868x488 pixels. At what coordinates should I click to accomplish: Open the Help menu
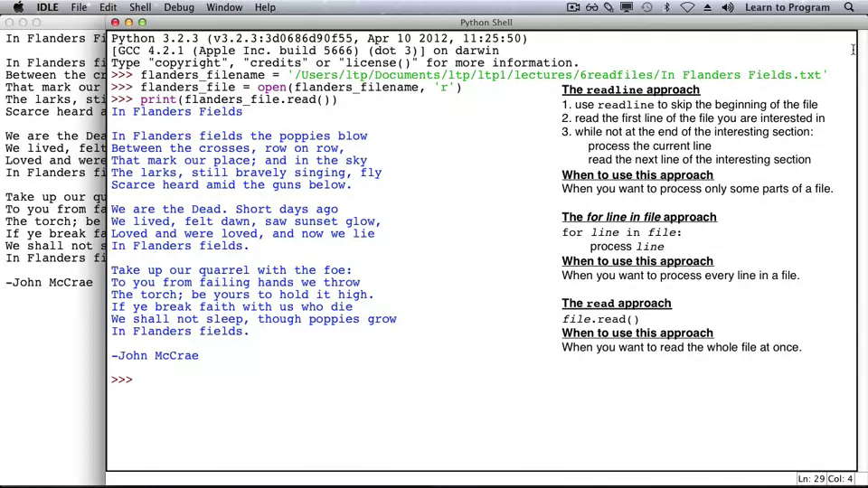[265, 7]
